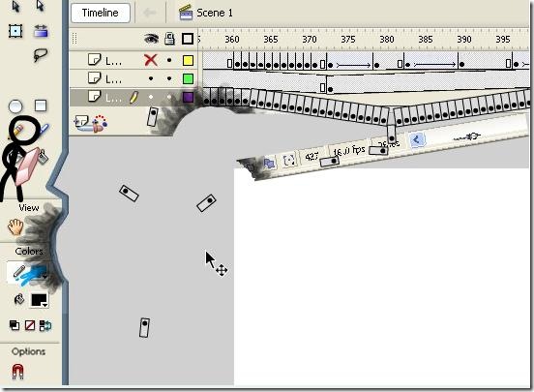Toggle lock dot on the bottom layer

pos(169,97)
